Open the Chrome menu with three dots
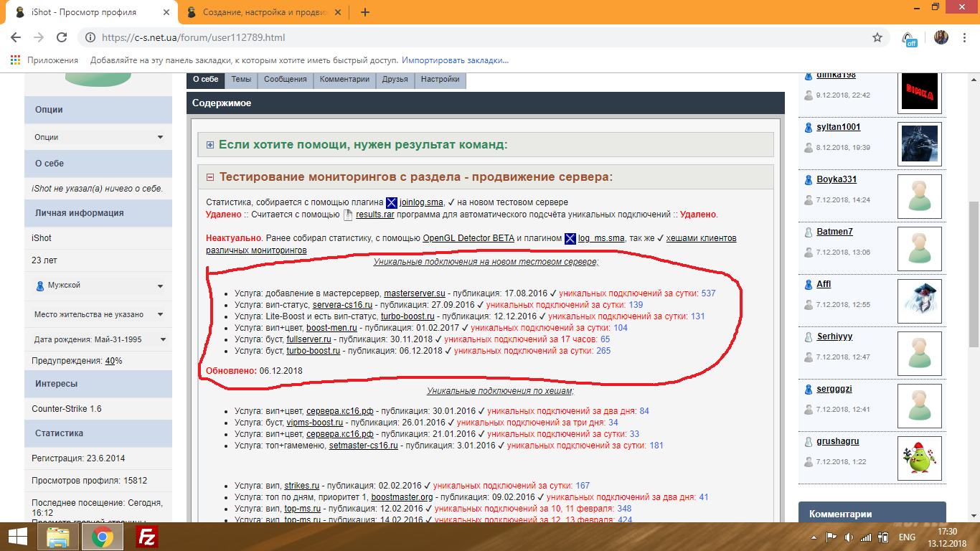 [966, 37]
